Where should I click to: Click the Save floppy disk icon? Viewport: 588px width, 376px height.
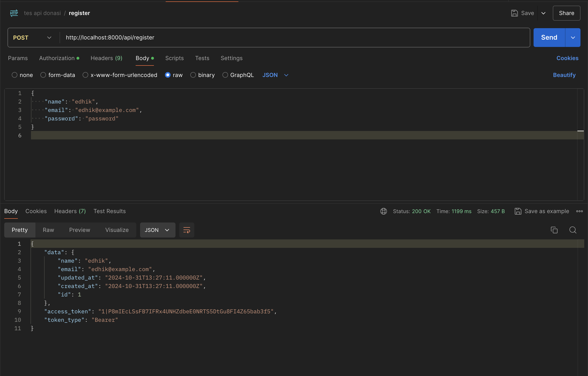click(x=514, y=13)
